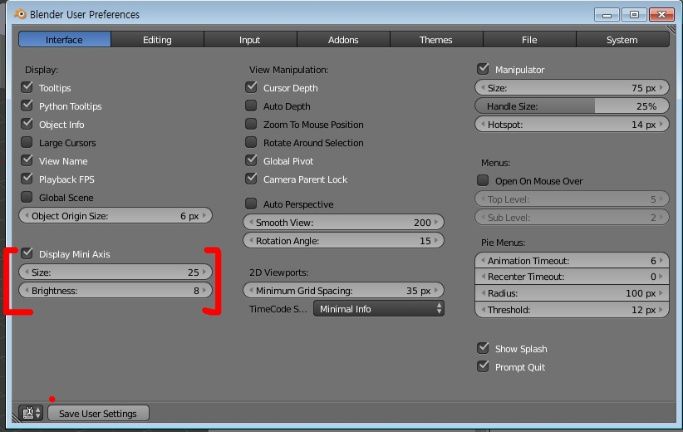The image size is (683, 432).
Task: Click Save User Settings button
Action: click(98, 413)
